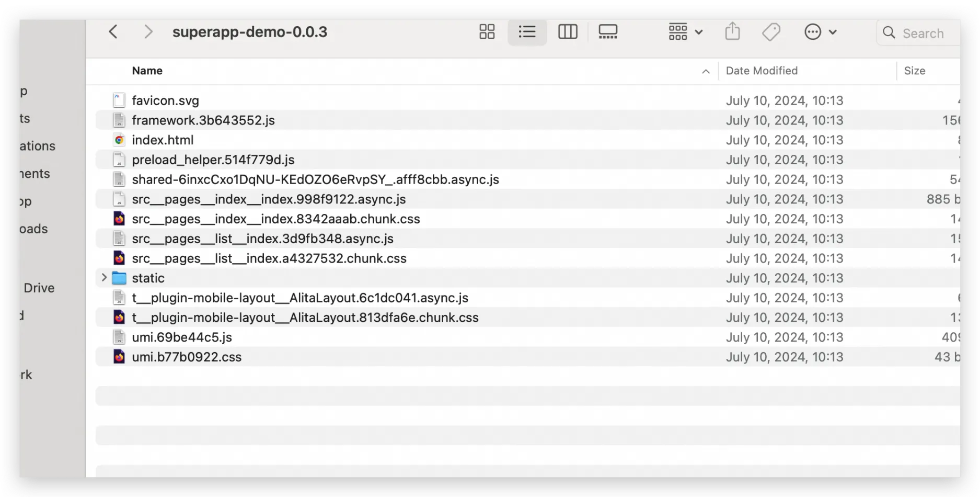Select src__pages__index__index.998f9122.async.js file name
This screenshot has height=497, width=980.
point(269,199)
